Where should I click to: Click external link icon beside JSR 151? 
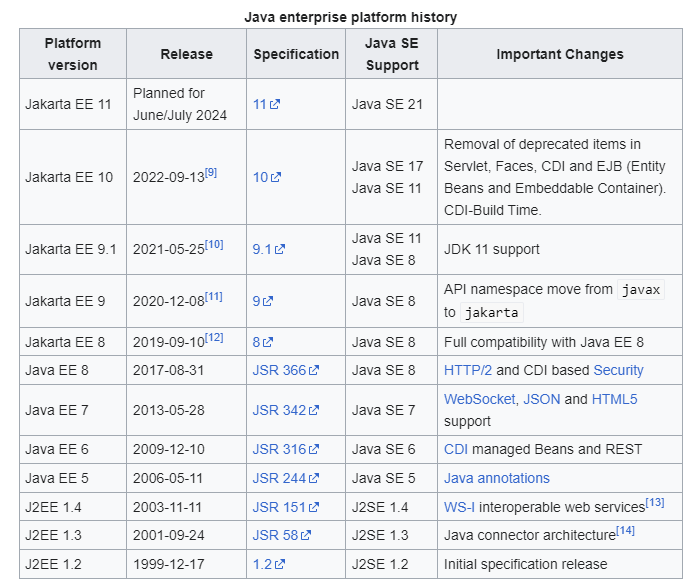click(x=314, y=507)
